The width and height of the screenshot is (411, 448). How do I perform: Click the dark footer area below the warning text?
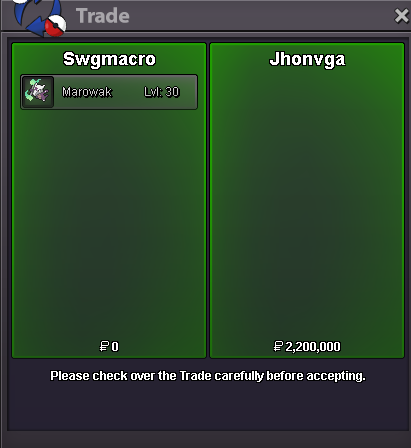[x=208, y=408]
